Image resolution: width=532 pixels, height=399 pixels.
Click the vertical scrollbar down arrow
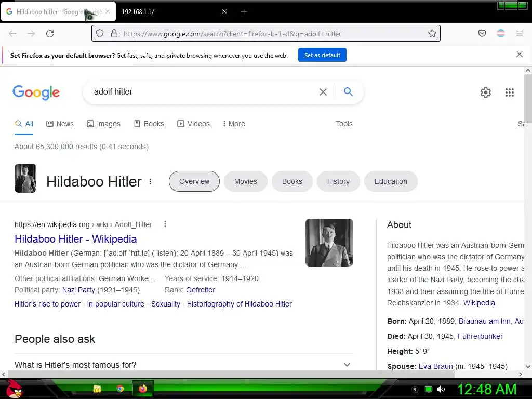pyautogui.click(x=528, y=366)
